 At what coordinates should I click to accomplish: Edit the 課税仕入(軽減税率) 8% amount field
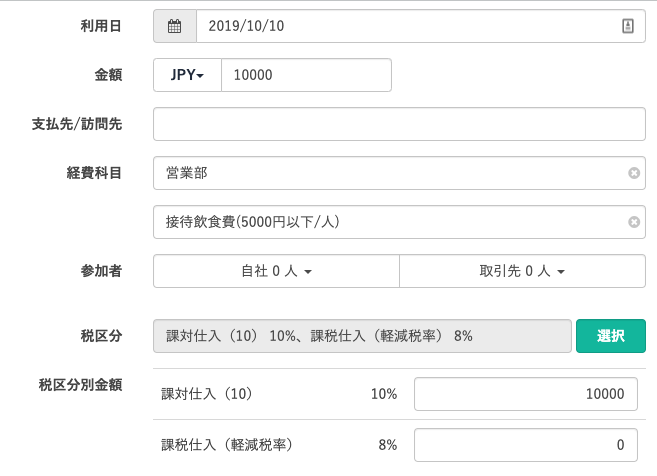tap(525, 444)
